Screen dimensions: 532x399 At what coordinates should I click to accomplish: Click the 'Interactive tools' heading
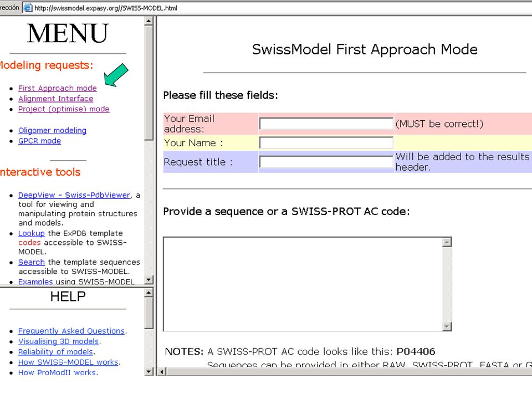tap(40, 172)
